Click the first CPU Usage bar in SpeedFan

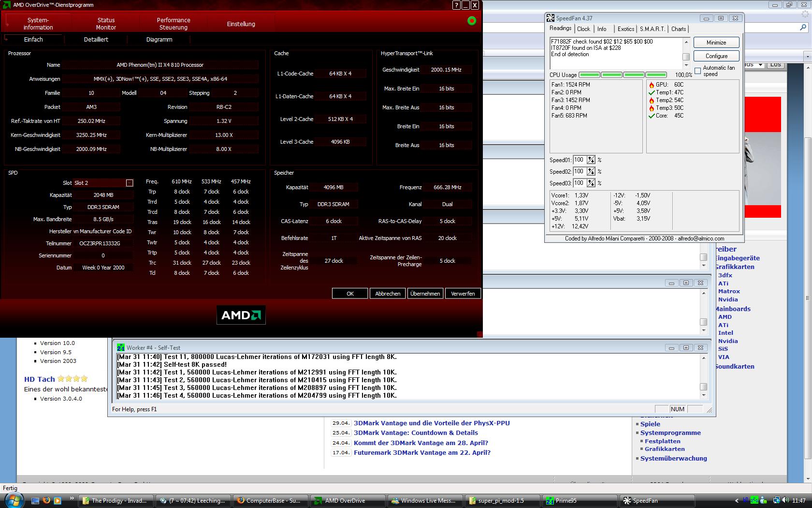pos(589,75)
